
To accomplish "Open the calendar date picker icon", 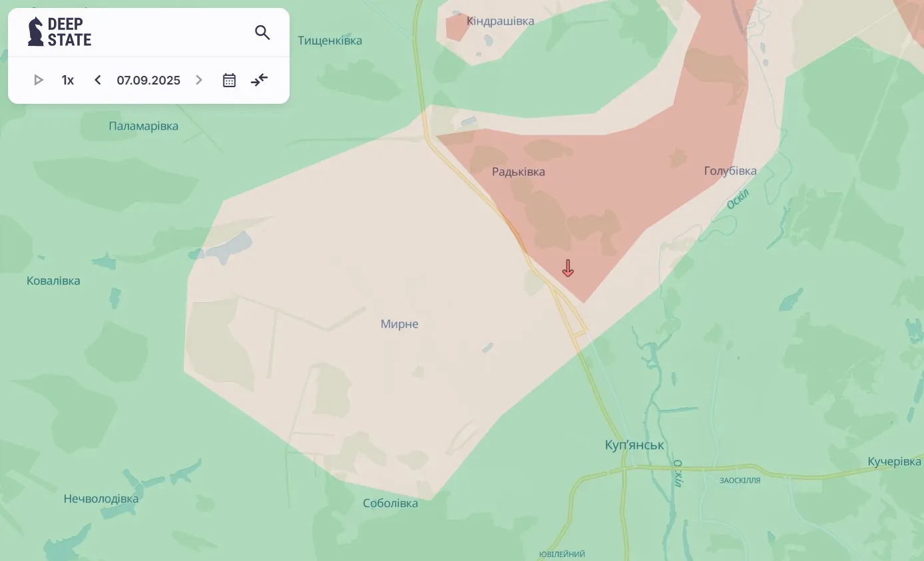I will click(229, 81).
